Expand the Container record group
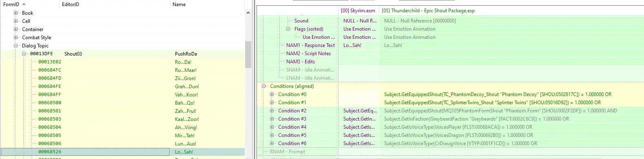The width and height of the screenshot is (644, 159). click(x=16, y=29)
